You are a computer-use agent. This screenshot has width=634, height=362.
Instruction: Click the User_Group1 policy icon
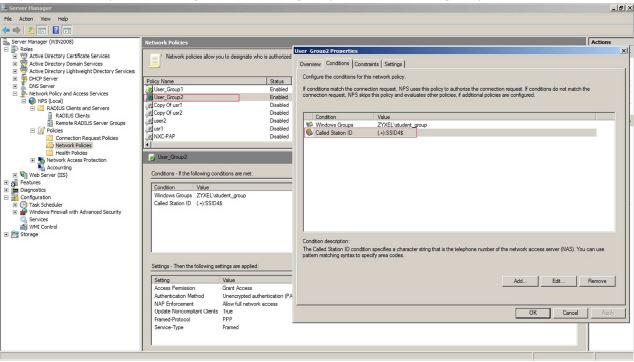(x=149, y=89)
